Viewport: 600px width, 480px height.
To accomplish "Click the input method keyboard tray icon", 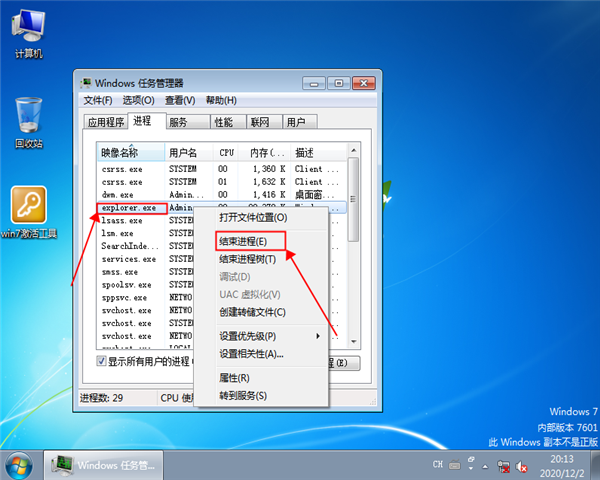I will tap(455, 465).
